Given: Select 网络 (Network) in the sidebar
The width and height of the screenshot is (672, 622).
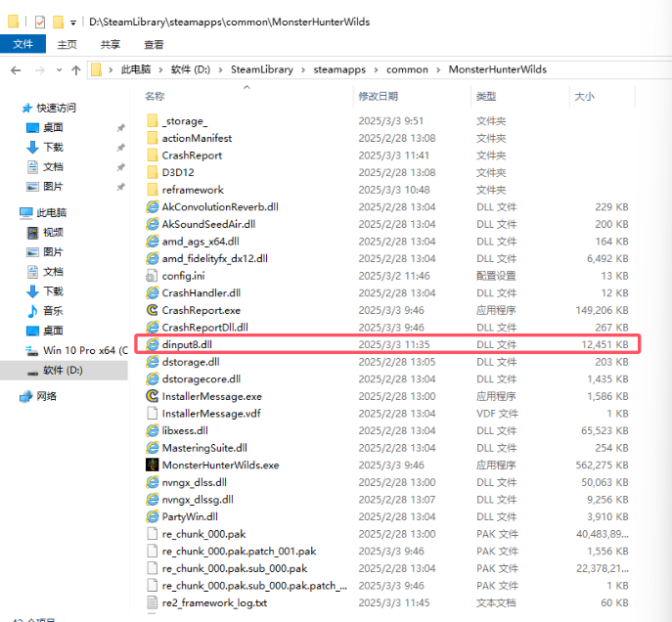Looking at the screenshot, I should [x=46, y=396].
